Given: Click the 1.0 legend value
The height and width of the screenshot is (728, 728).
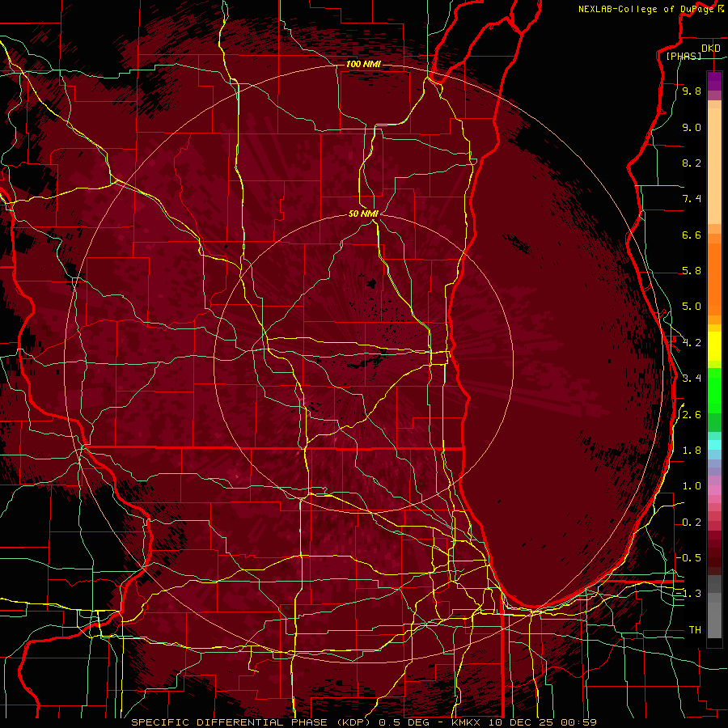Looking at the screenshot, I should click(692, 487).
